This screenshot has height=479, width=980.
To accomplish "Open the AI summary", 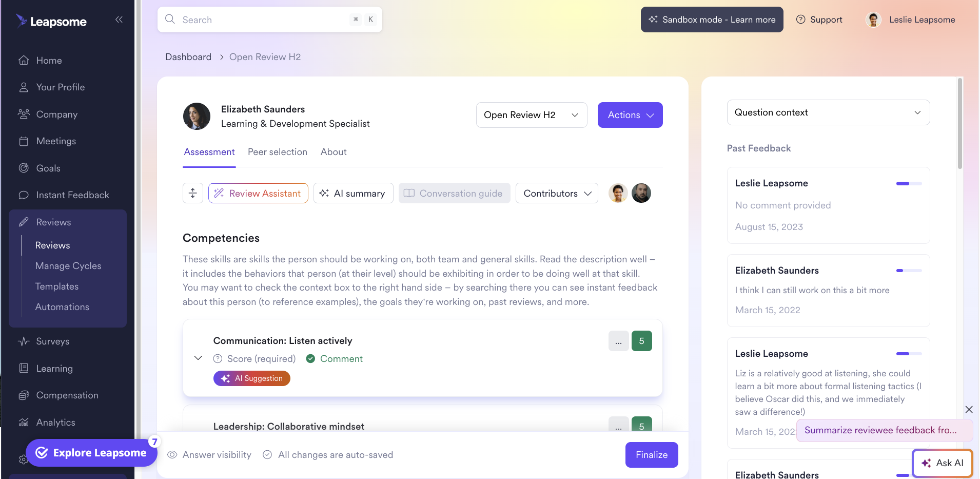I will pos(353,193).
